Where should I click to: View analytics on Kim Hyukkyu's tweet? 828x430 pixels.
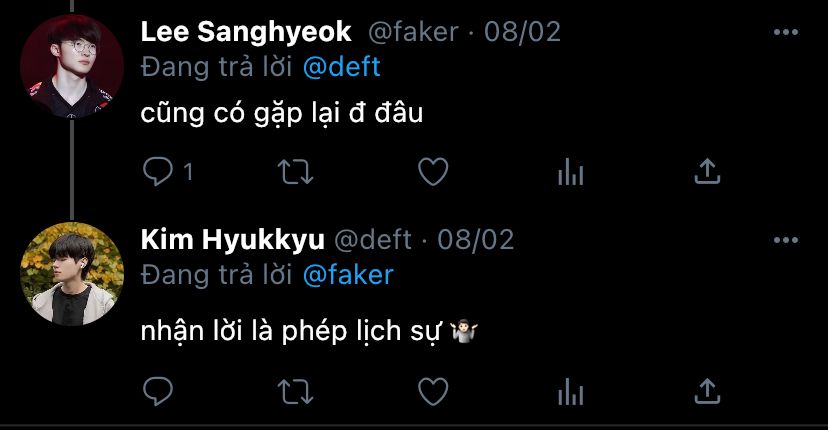point(570,392)
